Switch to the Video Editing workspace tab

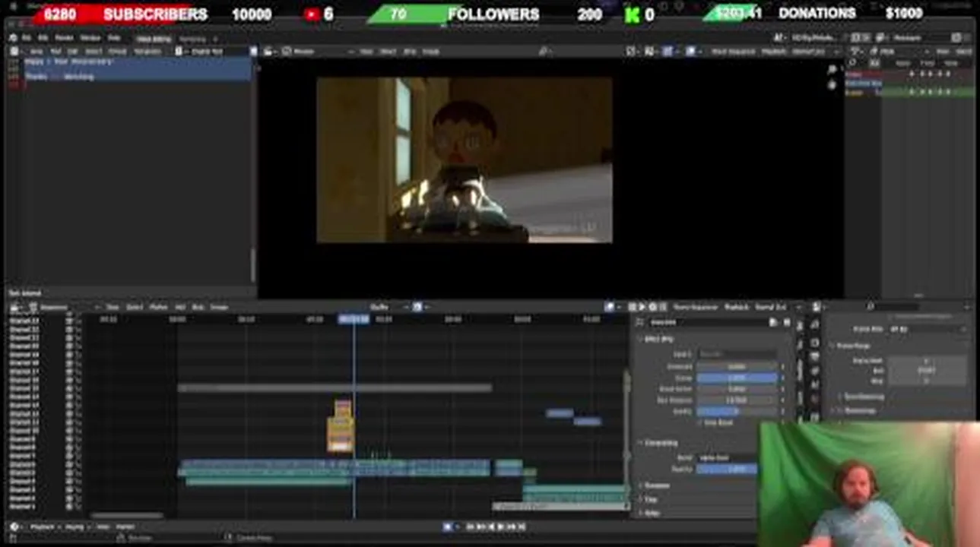154,39
